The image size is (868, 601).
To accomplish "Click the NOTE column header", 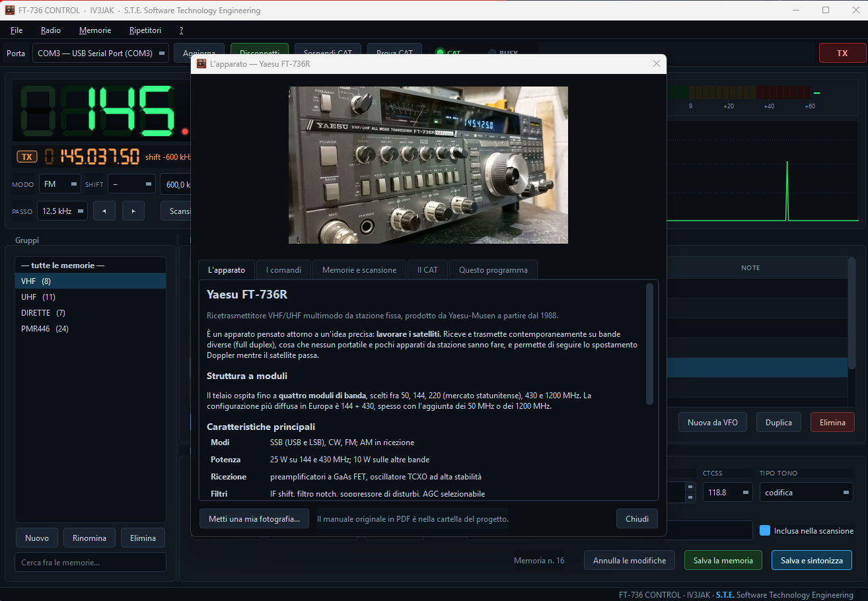I will point(750,267).
